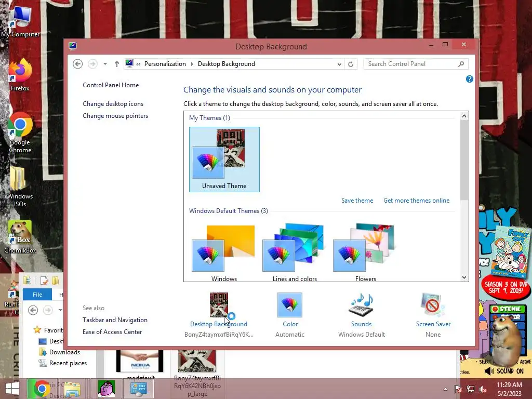This screenshot has height=399, width=532.
Task: Open the ChomikBox desktop shortcut
Action: [x=20, y=236]
